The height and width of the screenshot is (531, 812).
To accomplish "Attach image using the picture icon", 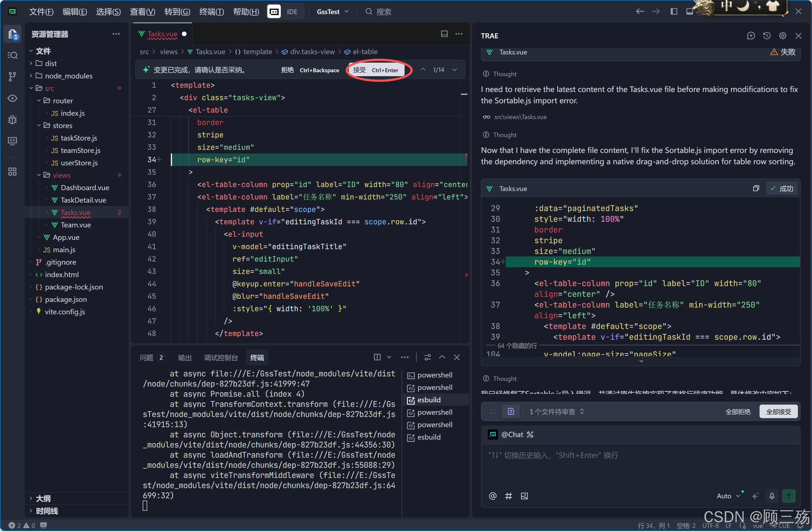I will (x=524, y=496).
